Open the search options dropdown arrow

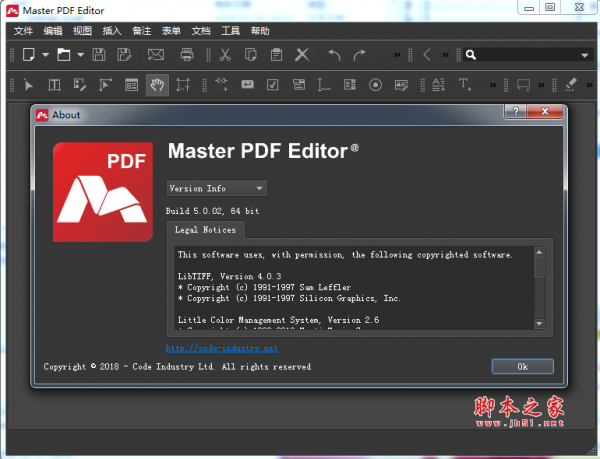click(x=585, y=55)
